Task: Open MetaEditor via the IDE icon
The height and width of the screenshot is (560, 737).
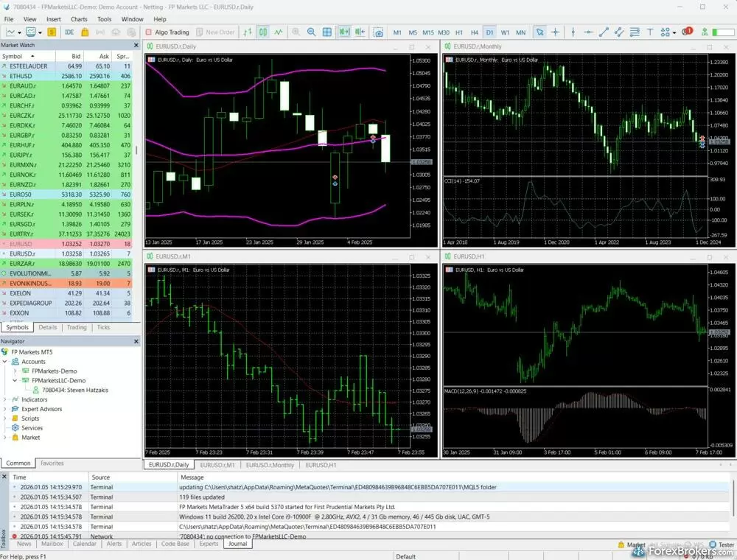Action: click(68, 32)
